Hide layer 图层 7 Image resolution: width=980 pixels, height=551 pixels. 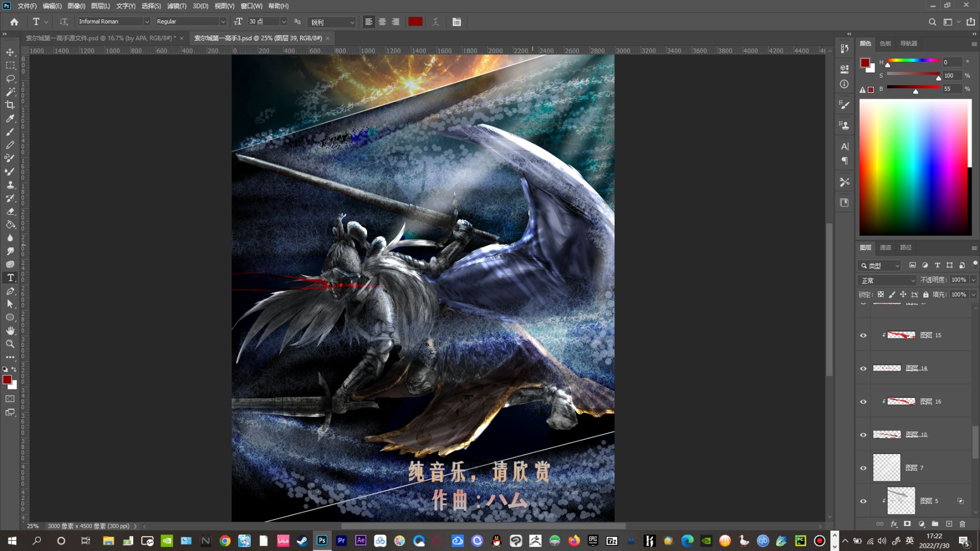click(x=863, y=468)
